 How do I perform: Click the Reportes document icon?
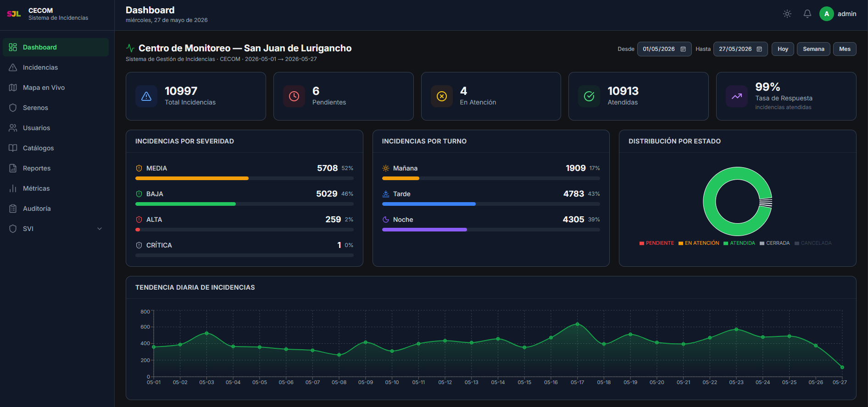13,168
